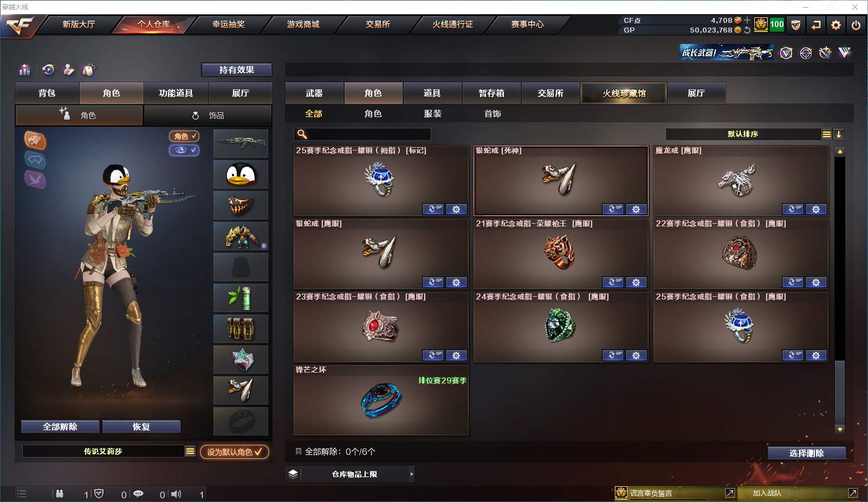This screenshot has width=868, height=502.
Task: Open the settings gear in top bar
Action: click(x=836, y=25)
